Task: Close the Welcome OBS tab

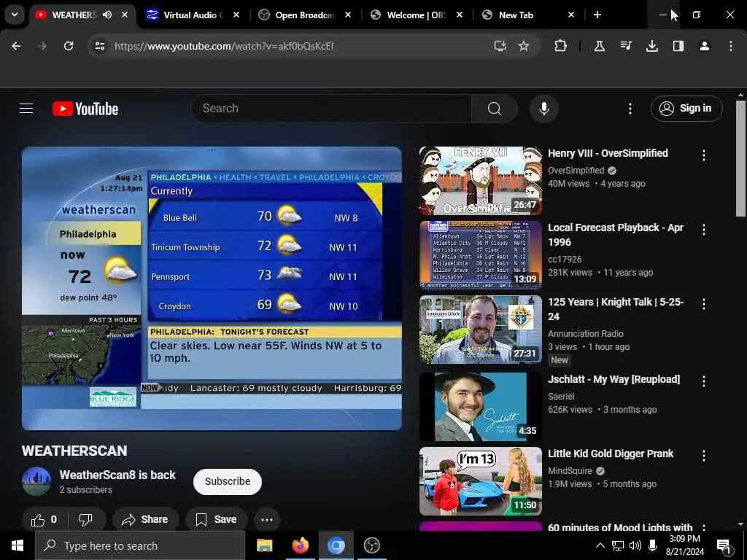Action: [x=460, y=15]
